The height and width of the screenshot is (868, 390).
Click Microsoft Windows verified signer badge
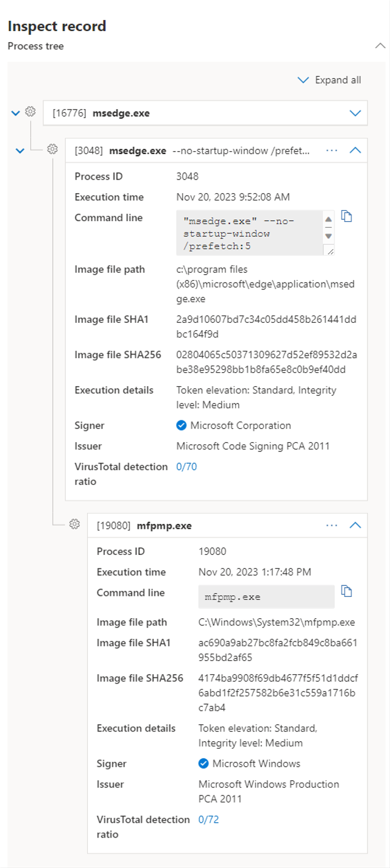point(204,764)
